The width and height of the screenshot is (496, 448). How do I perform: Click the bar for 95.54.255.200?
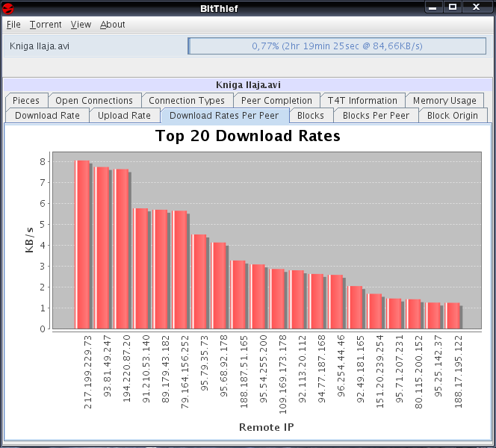coord(258,296)
